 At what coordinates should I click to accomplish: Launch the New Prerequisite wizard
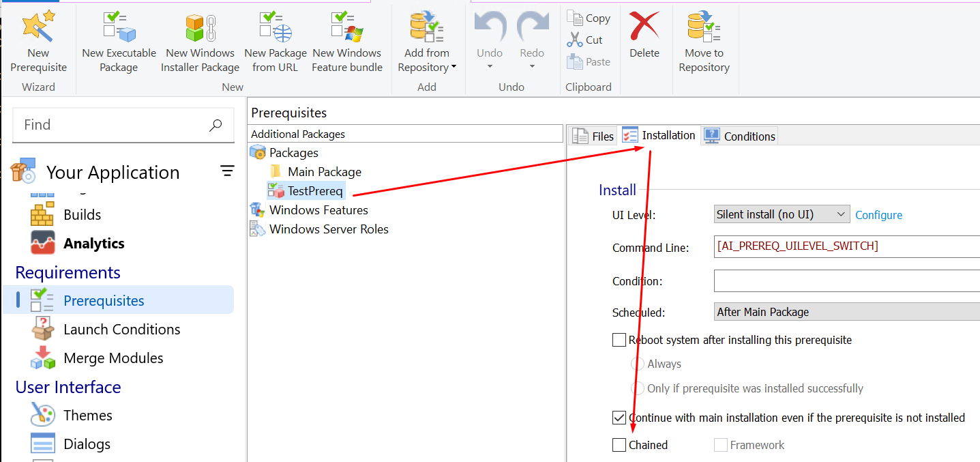(38, 42)
